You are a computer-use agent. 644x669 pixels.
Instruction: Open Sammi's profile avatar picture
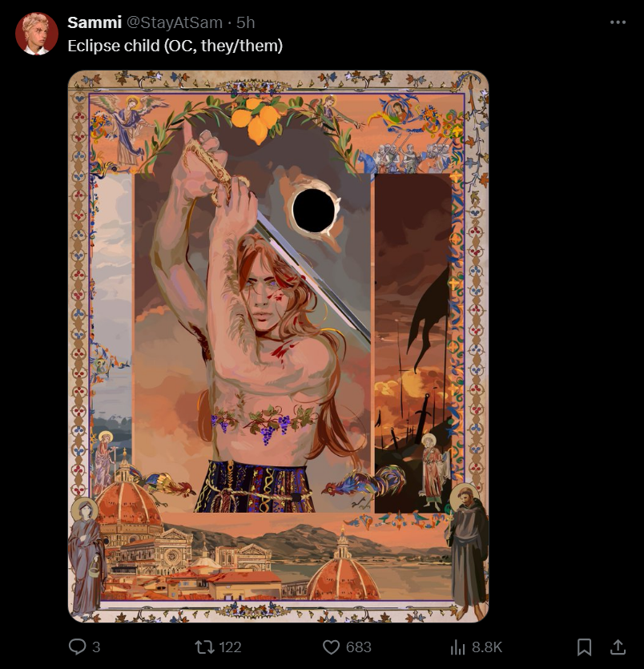coord(37,34)
